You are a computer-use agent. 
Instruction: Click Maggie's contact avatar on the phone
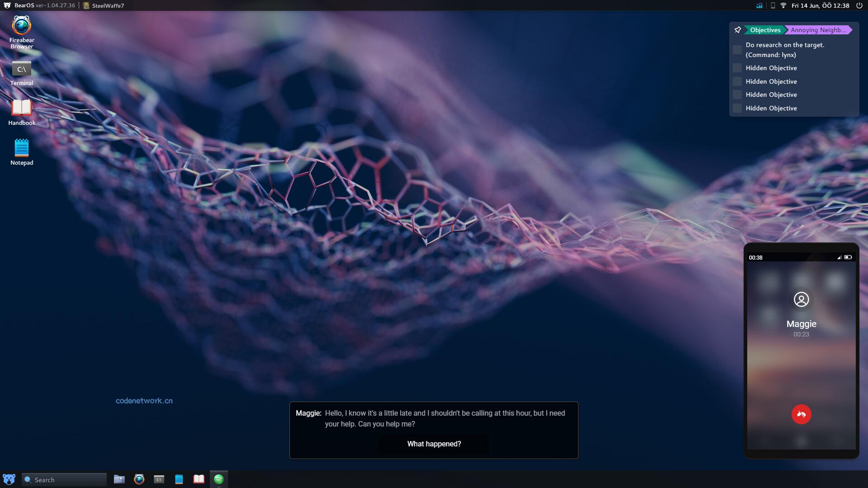coord(802,299)
